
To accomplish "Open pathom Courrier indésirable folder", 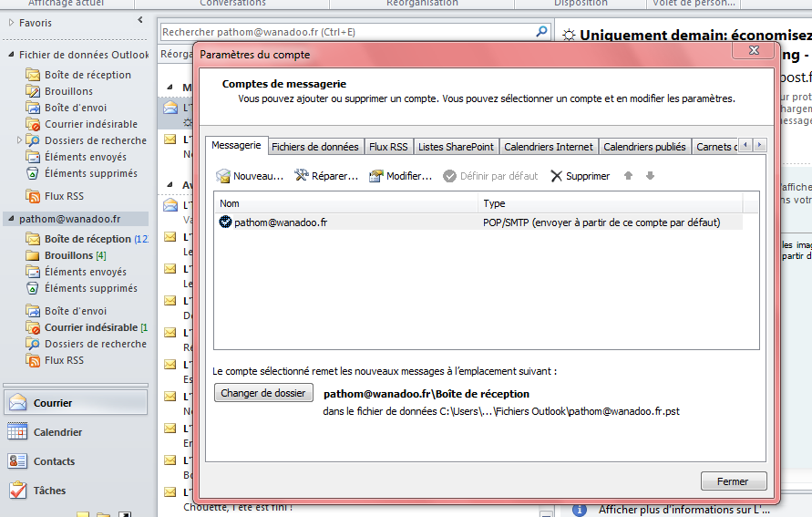I will pyautogui.click(x=90, y=327).
